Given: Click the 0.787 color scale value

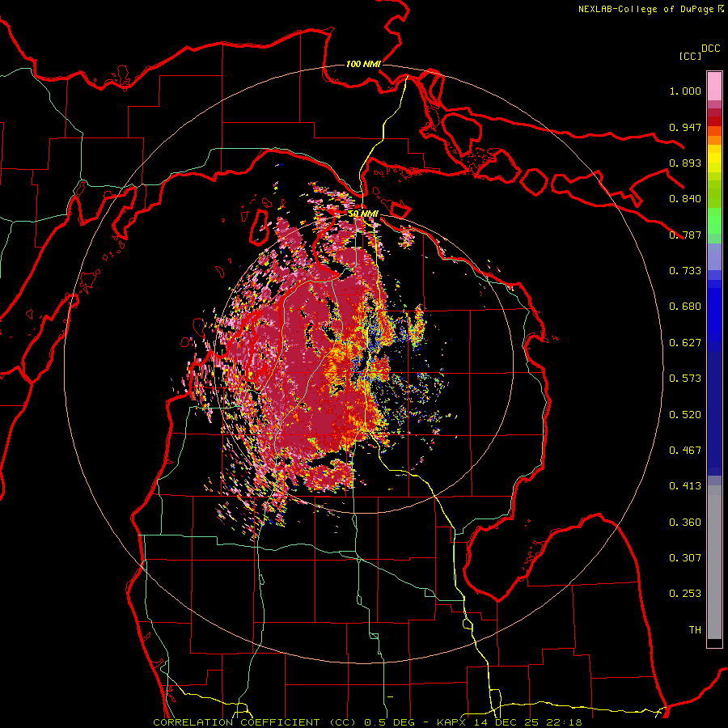Looking at the screenshot, I should 685,235.
